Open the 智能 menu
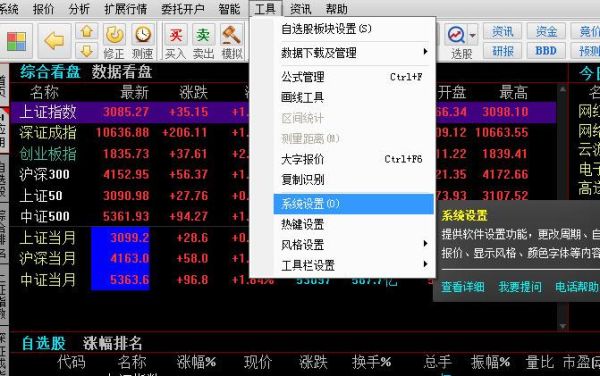600x376 pixels. (229, 8)
